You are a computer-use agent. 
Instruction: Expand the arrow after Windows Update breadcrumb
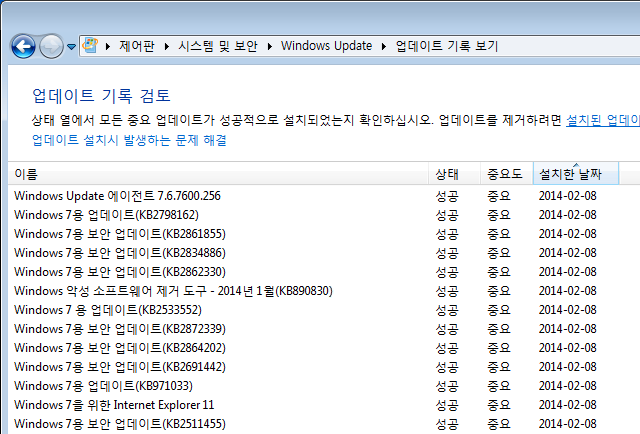[x=384, y=46]
